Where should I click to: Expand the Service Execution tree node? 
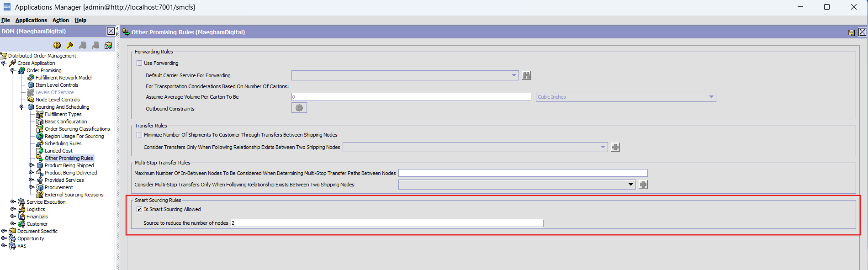[13, 202]
